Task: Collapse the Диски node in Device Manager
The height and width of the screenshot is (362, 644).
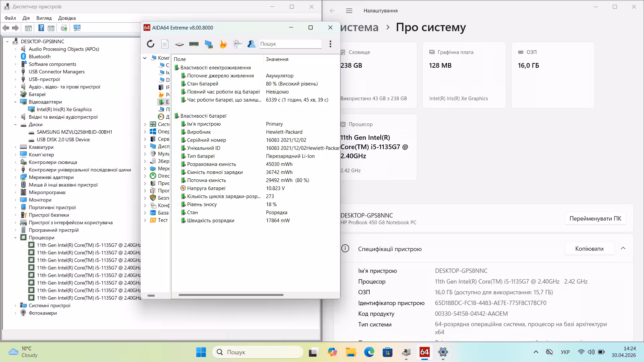Action: [15, 125]
